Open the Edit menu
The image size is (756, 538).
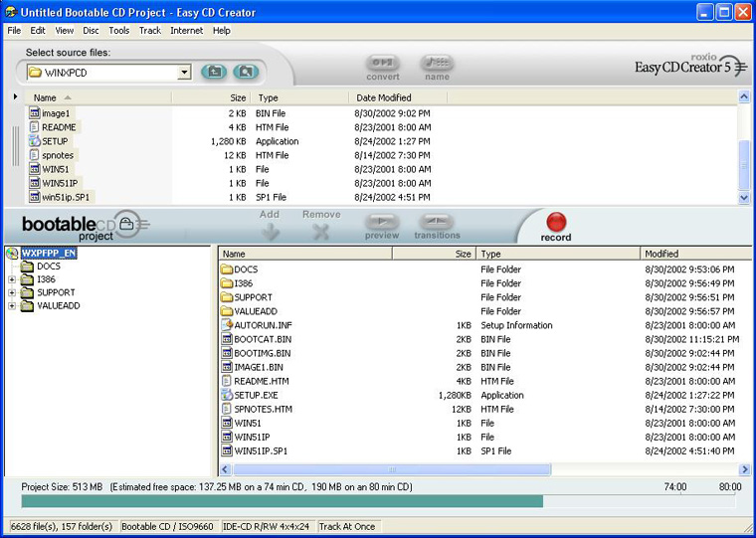38,31
